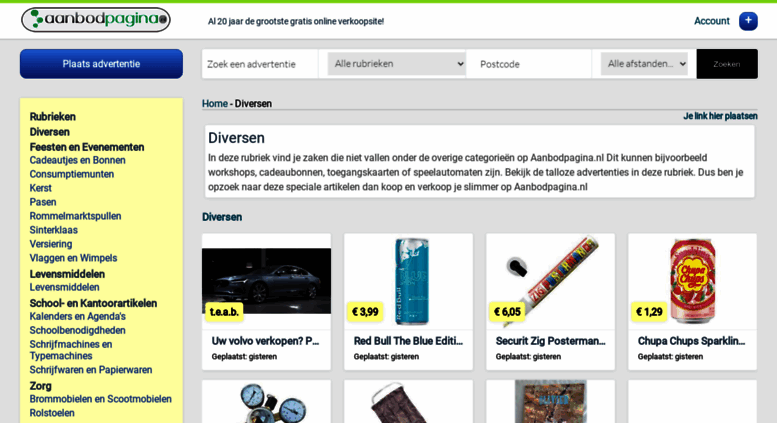Select Schrijfmachines en Typemachines
This screenshot has width=777, height=423.
point(71,350)
